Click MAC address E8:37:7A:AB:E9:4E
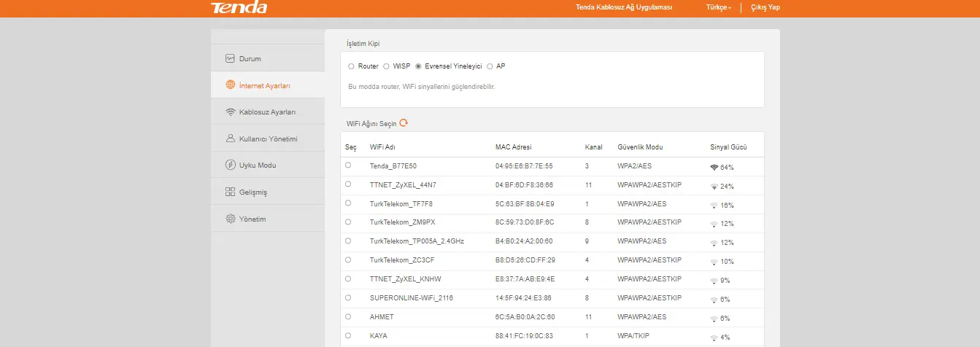Viewport: 980px width, 347px height. tap(525, 279)
